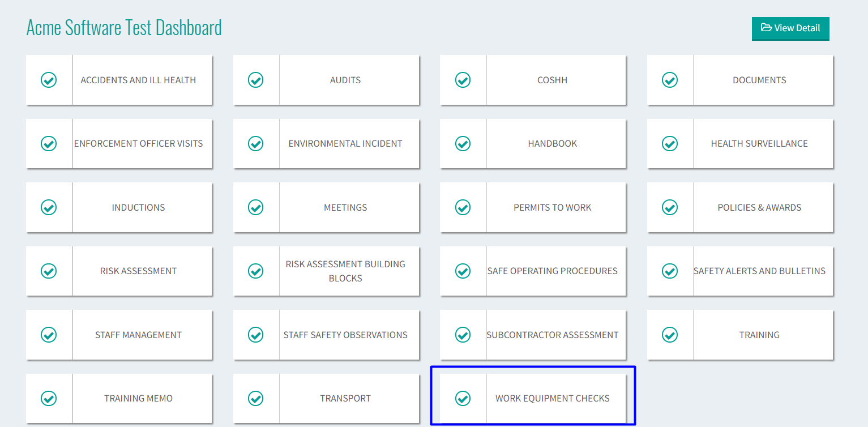Screen dimensions: 868x427
Task: Click the checkmark icon beside the Training tile
Action: pyautogui.click(x=670, y=335)
